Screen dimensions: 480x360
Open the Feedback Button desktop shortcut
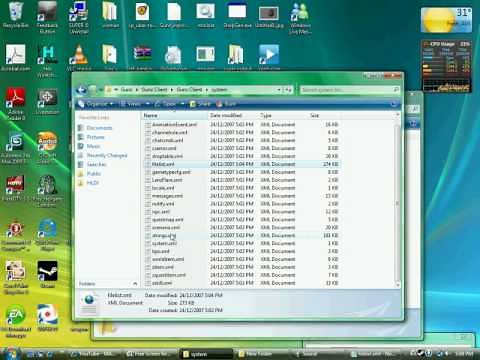47,17
